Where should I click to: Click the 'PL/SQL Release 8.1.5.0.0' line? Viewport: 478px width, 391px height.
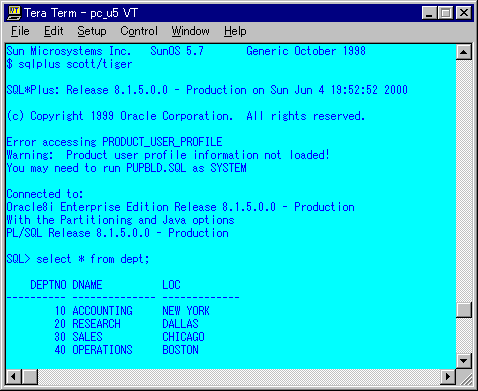click(117, 233)
